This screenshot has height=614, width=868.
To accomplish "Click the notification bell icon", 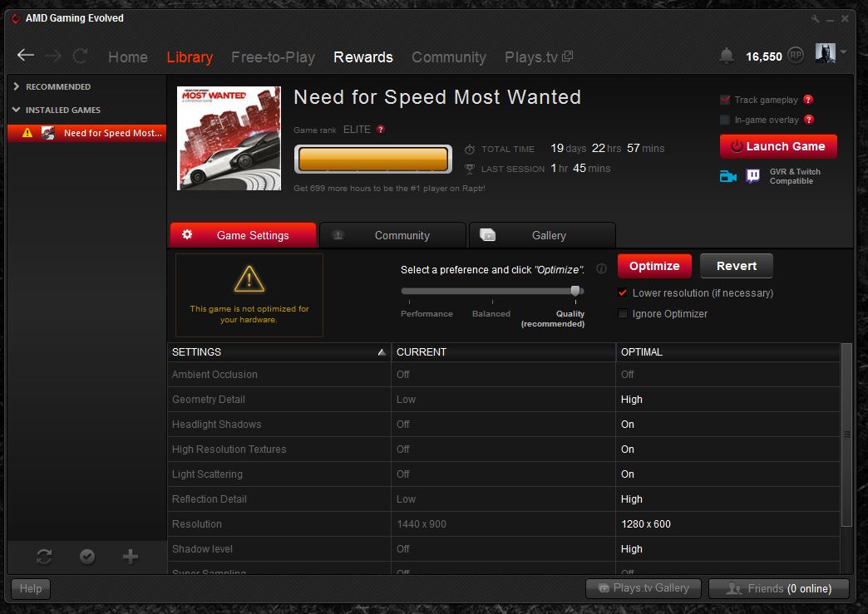I will click(x=727, y=56).
